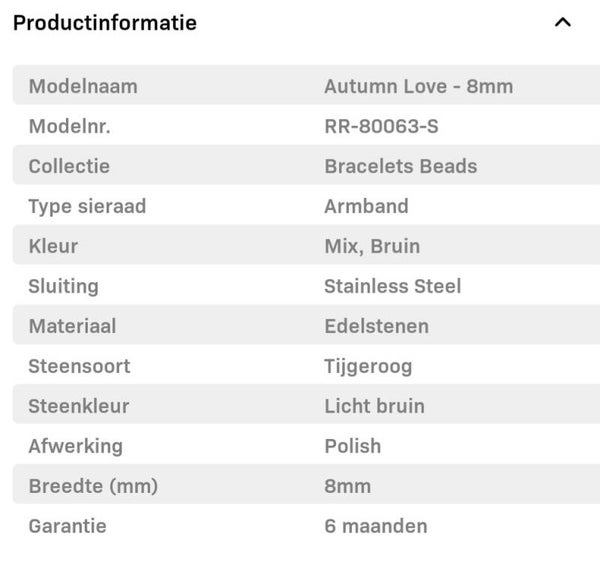Viewport: 600px width, 568px height.
Task: Click the Bracelets Beads collection value
Action: tap(400, 166)
